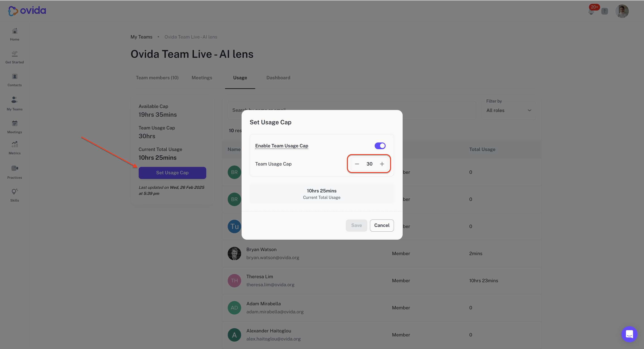
Task: Click the Tu avatar circle
Action: pyautogui.click(x=234, y=226)
